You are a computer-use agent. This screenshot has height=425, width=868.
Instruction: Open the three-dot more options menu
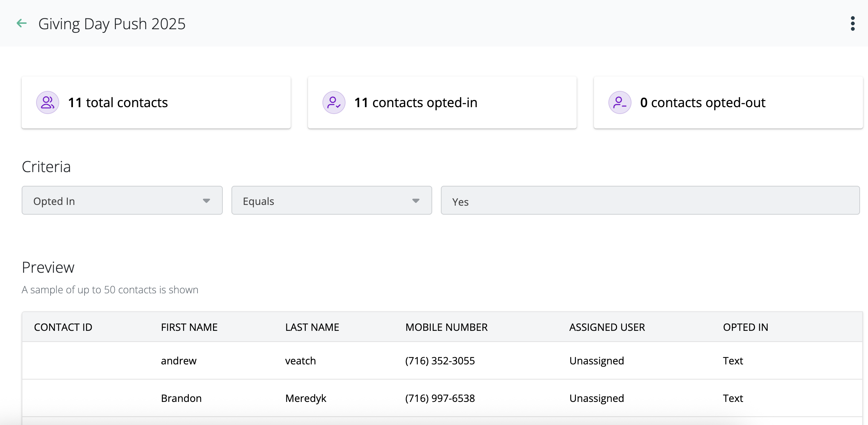click(852, 23)
